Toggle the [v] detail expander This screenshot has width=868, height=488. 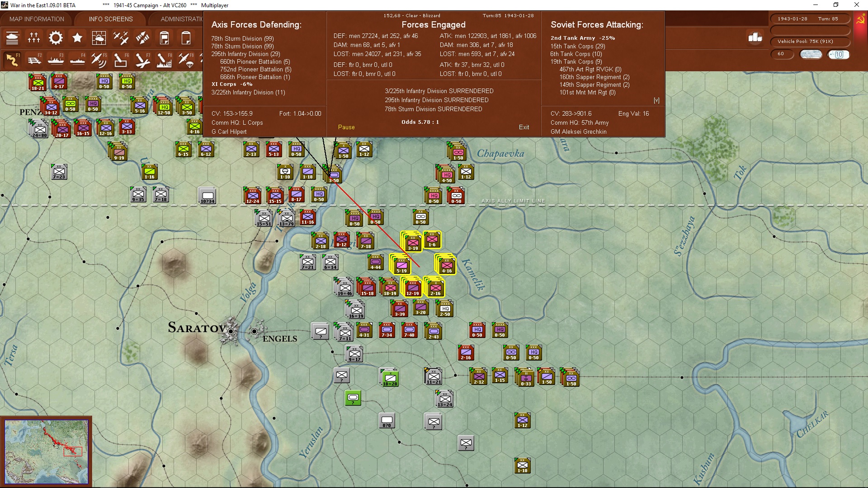tap(656, 100)
